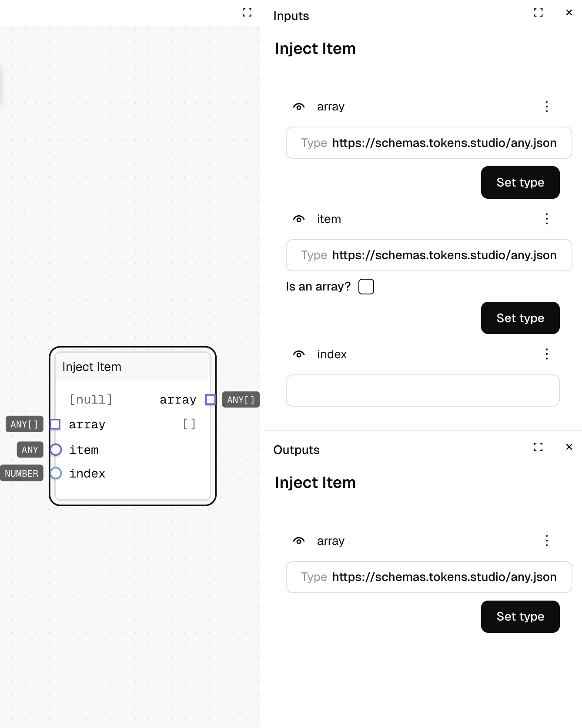Click the NUMBER label beside index port
This screenshot has width=582, height=728.
pyautogui.click(x=22, y=473)
